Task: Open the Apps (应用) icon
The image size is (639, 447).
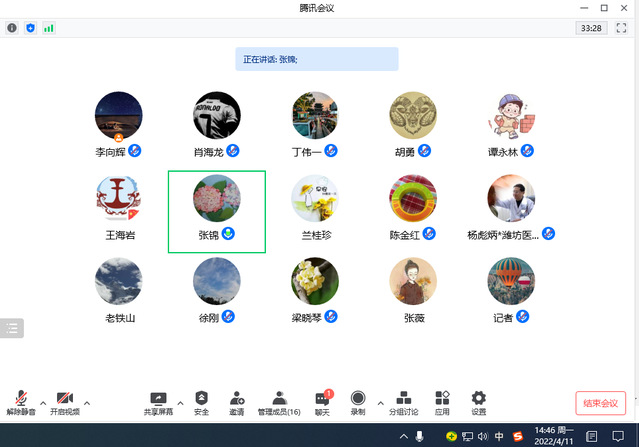Action: click(x=442, y=402)
